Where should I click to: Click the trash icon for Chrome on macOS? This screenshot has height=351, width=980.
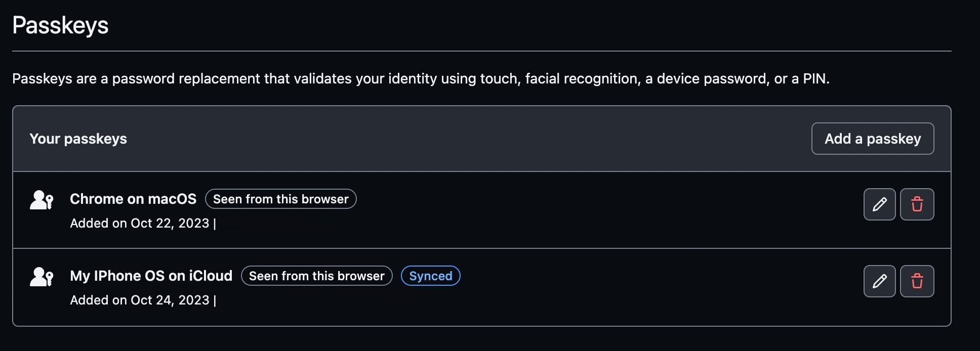918,204
